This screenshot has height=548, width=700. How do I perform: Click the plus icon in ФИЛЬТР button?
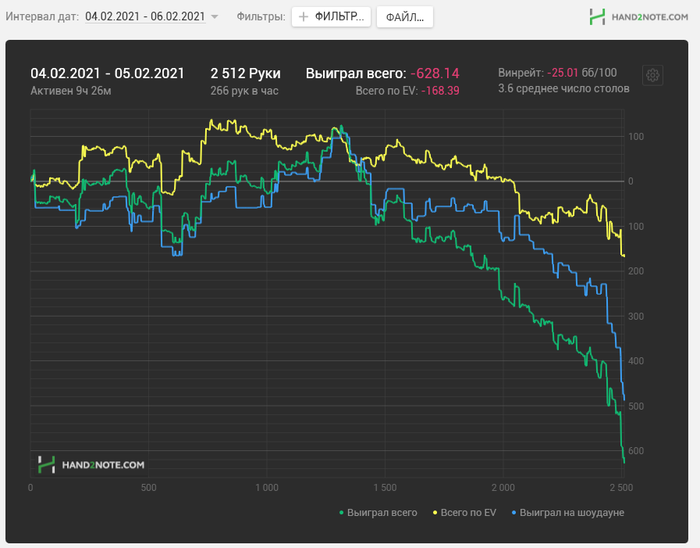point(303,17)
